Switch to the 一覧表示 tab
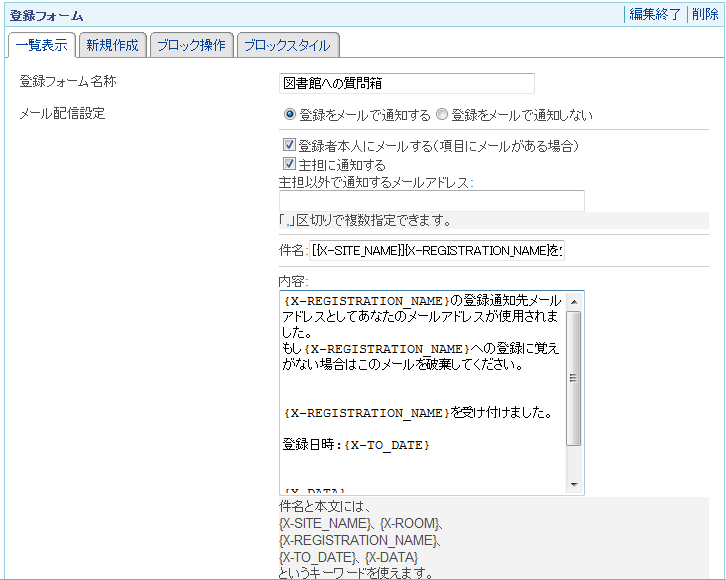The height and width of the screenshot is (580, 726). (x=42, y=45)
